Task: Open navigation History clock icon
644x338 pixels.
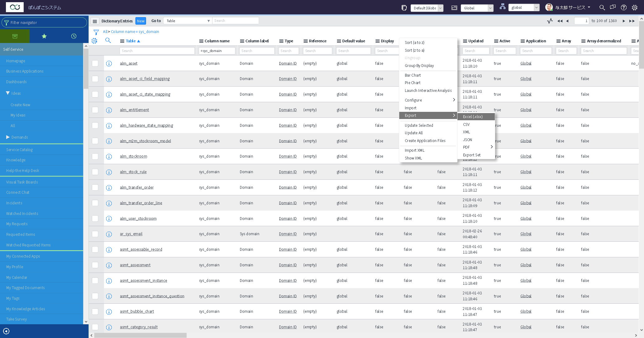Action: click(x=73, y=36)
